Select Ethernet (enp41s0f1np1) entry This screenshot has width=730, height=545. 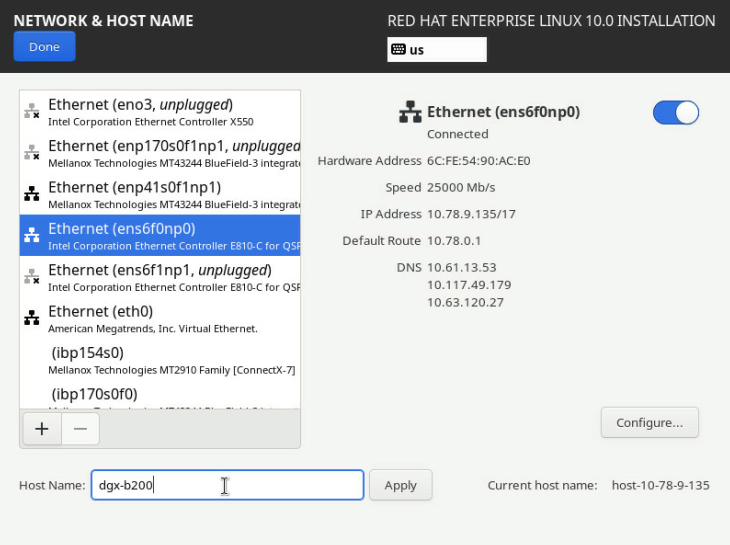tap(160, 195)
